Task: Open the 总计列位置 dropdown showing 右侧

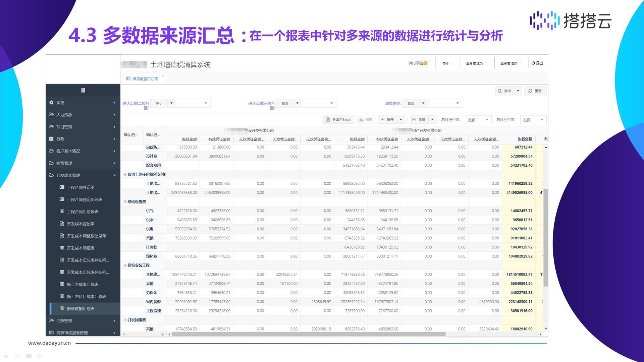Action: 533,120
